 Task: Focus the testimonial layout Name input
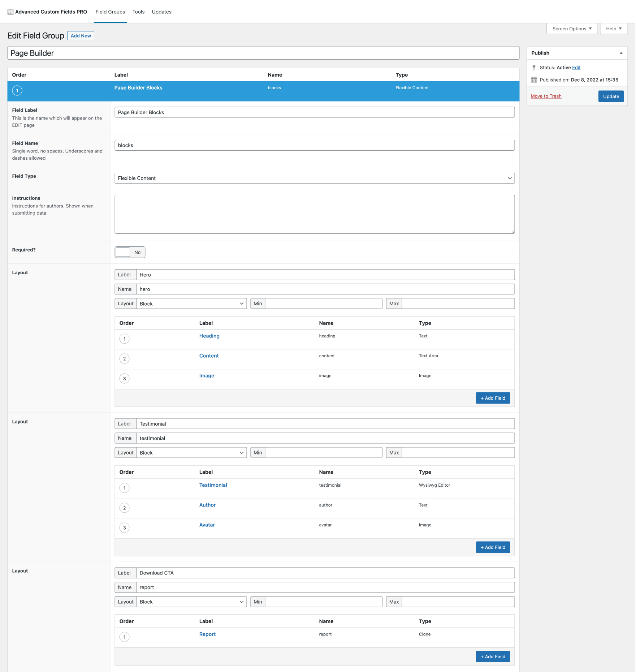pos(325,438)
